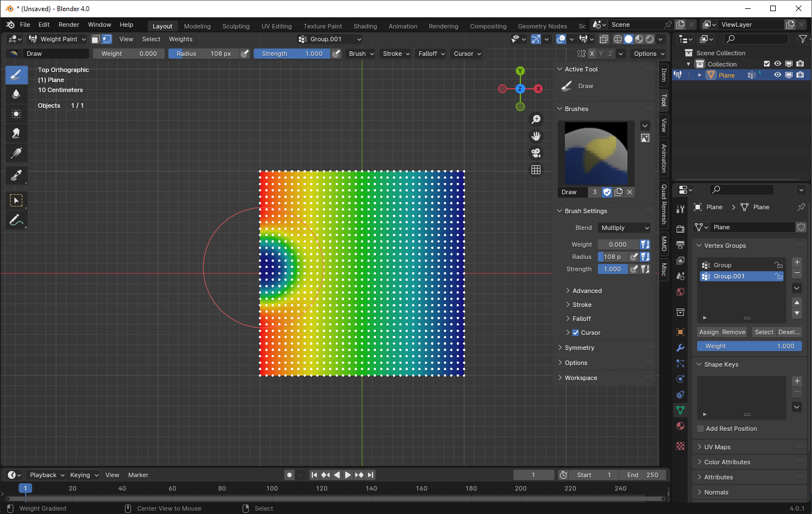Adjust the Weight slider under vertex groups
The height and width of the screenshot is (514, 812).
(x=750, y=346)
